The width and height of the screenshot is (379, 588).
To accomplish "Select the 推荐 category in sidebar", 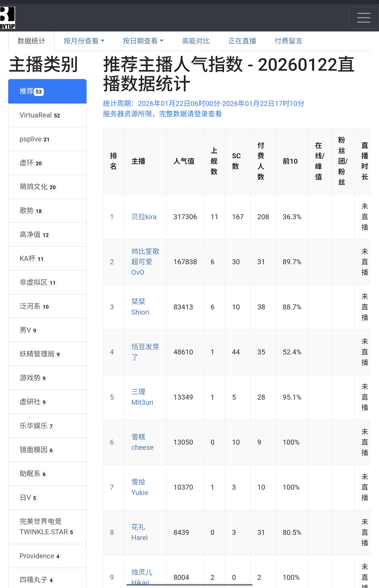I will pyautogui.click(x=47, y=91).
